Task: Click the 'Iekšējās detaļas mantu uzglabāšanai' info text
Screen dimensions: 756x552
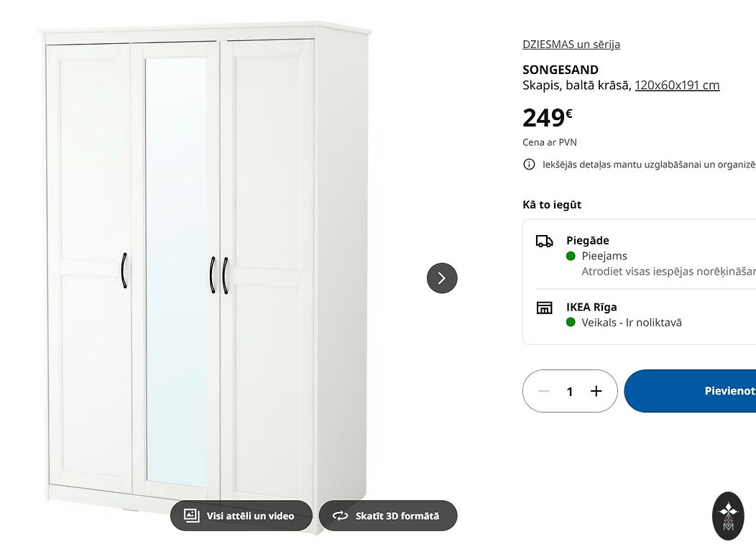Action: 649,165
